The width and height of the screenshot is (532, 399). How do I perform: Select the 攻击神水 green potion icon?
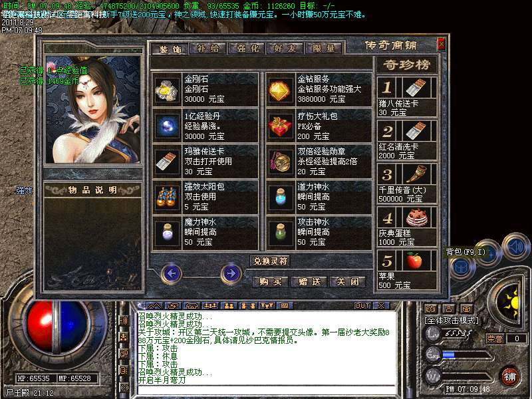[280, 233]
